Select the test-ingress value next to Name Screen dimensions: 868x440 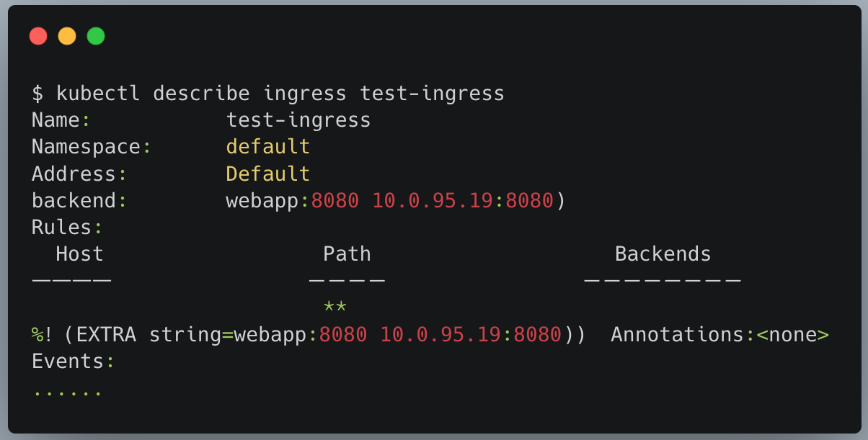click(x=298, y=120)
